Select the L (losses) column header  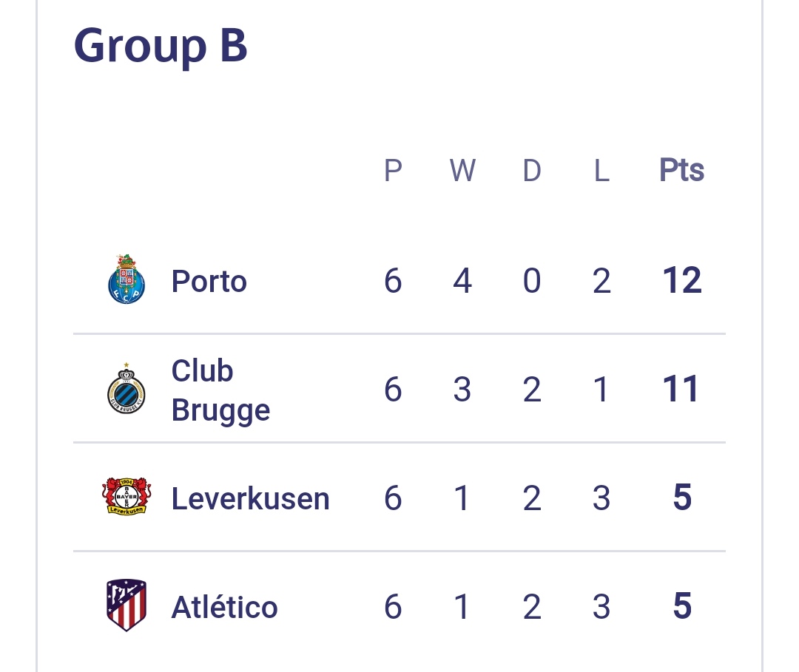point(601,171)
